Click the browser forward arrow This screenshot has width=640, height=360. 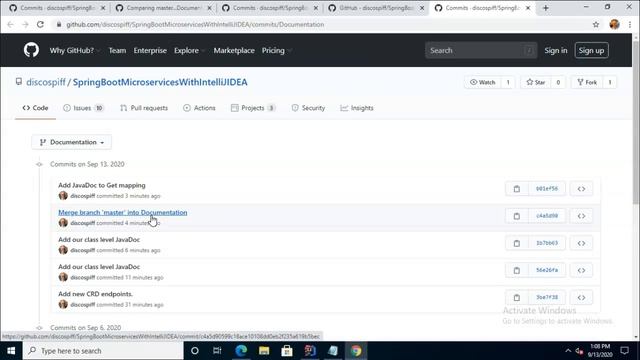coord(25,24)
